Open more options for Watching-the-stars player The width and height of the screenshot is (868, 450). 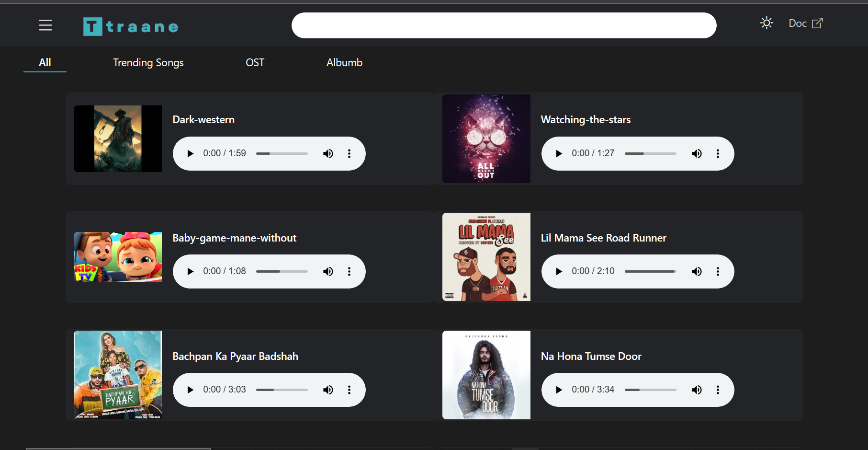pos(718,153)
